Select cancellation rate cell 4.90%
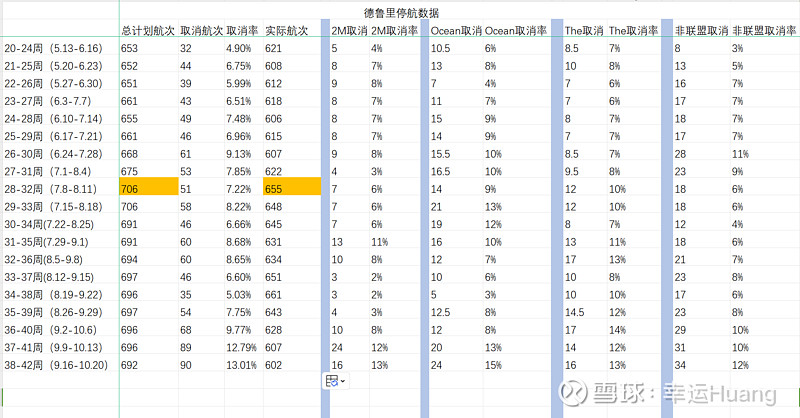The height and width of the screenshot is (418, 800). click(239, 48)
